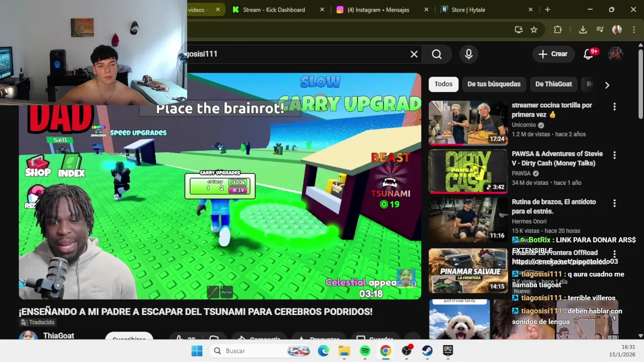Open options menu for PAWSA Dirty Cash video
This screenshot has height=362, width=644.
point(614,155)
